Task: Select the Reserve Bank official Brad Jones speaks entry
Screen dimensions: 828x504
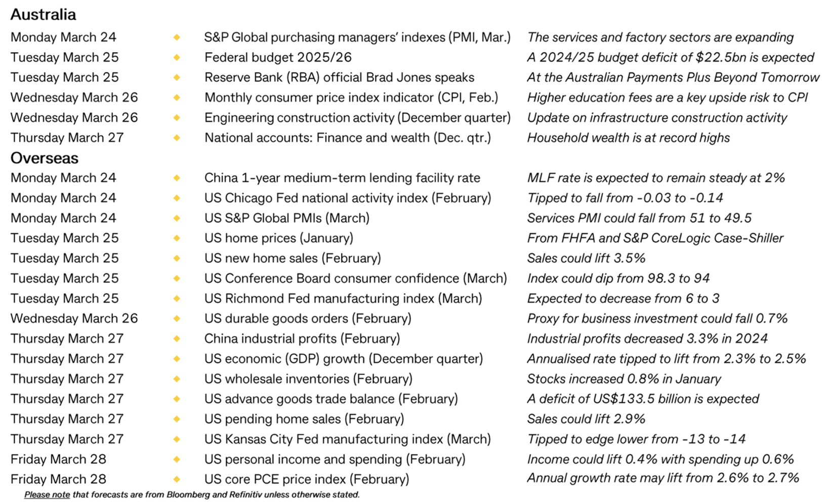Action: pyautogui.click(x=339, y=78)
